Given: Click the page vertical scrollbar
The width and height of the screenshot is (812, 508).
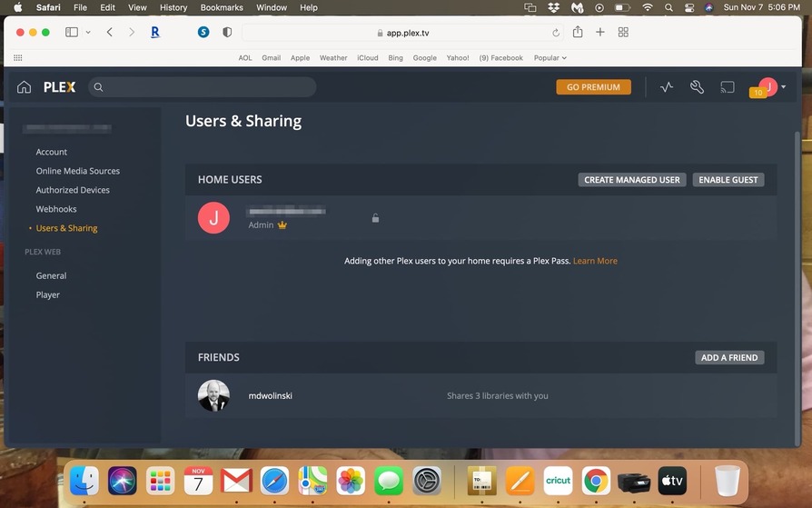Looking at the screenshot, I should click(797, 288).
